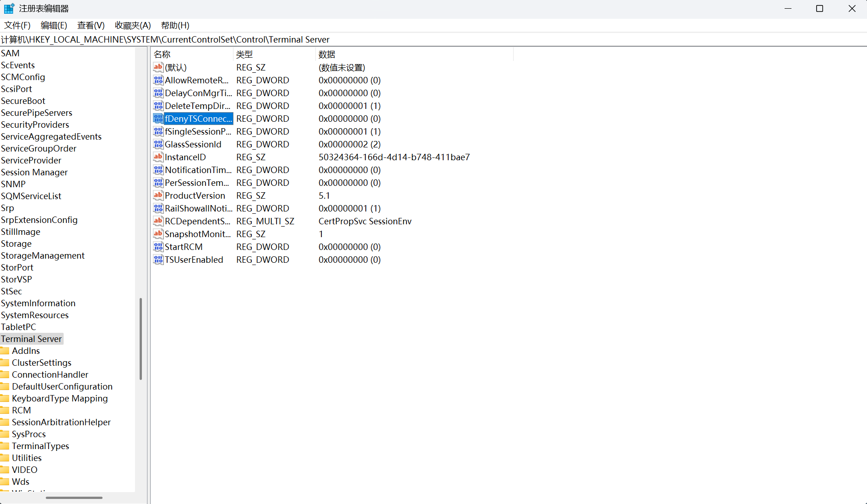Image resolution: width=867 pixels, height=504 pixels.
Task: Click the (默认) default value icon
Action: click(158, 67)
